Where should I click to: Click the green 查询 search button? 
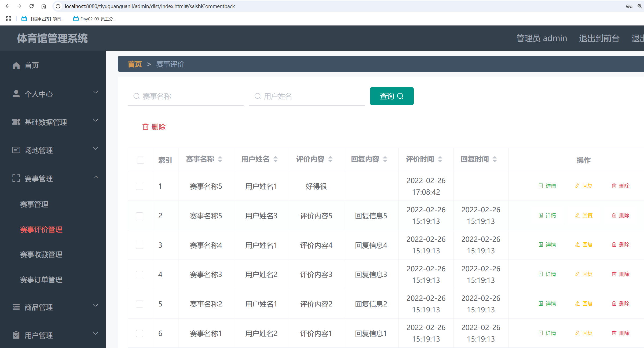pyautogui.click(x=391, y=96)
